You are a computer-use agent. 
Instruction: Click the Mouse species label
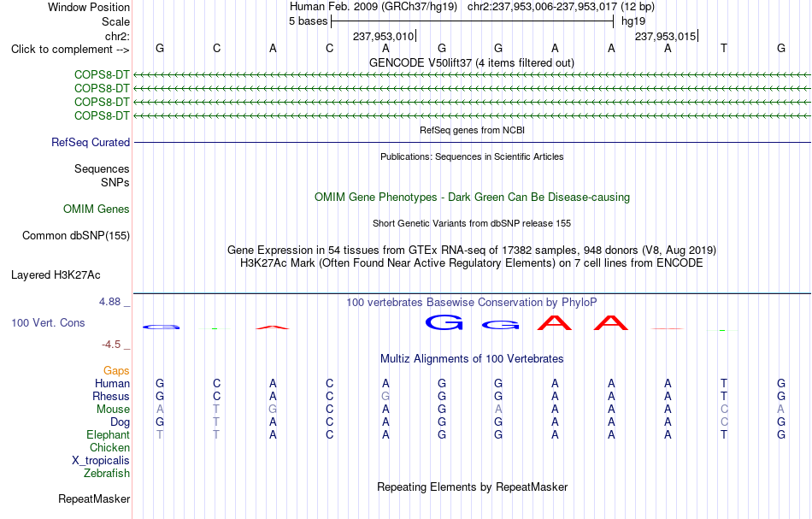[x=113, y=410]
